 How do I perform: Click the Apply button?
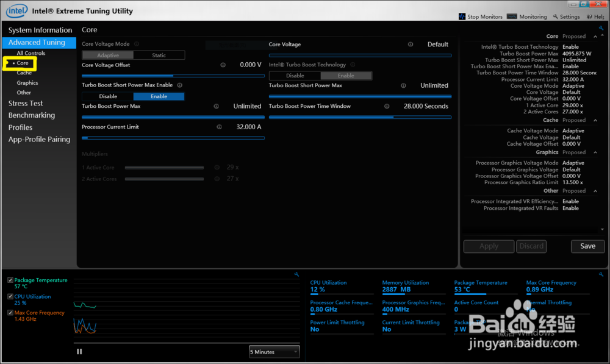(489, 246)
